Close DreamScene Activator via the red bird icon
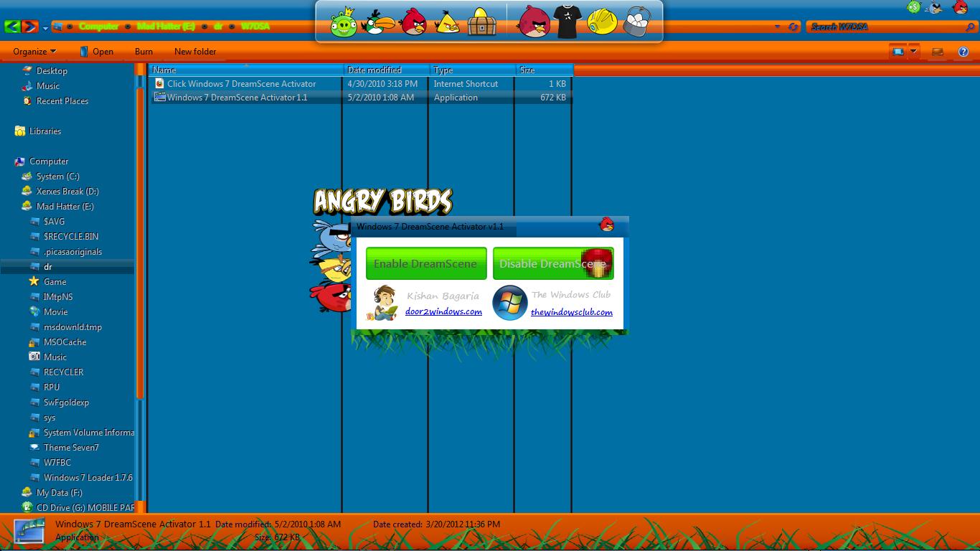The image size is (980, 551). tap(607, 225)
